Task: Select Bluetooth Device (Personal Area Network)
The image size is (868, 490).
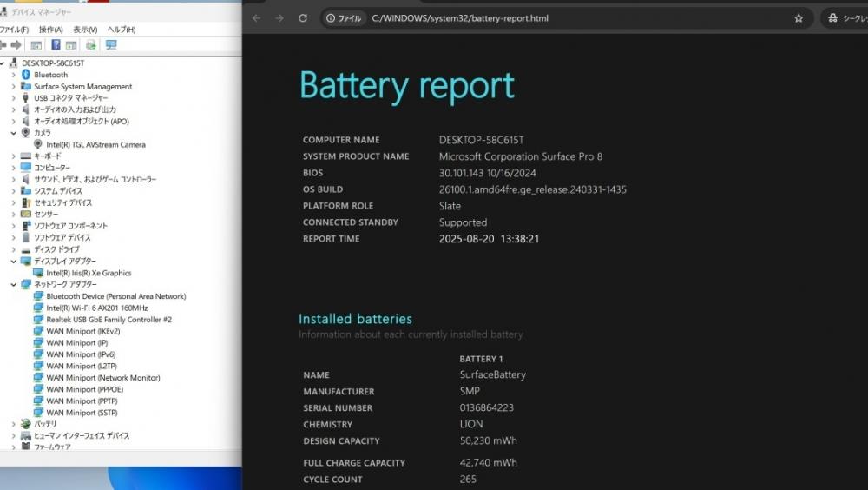Action: click(x=116, y=296)
